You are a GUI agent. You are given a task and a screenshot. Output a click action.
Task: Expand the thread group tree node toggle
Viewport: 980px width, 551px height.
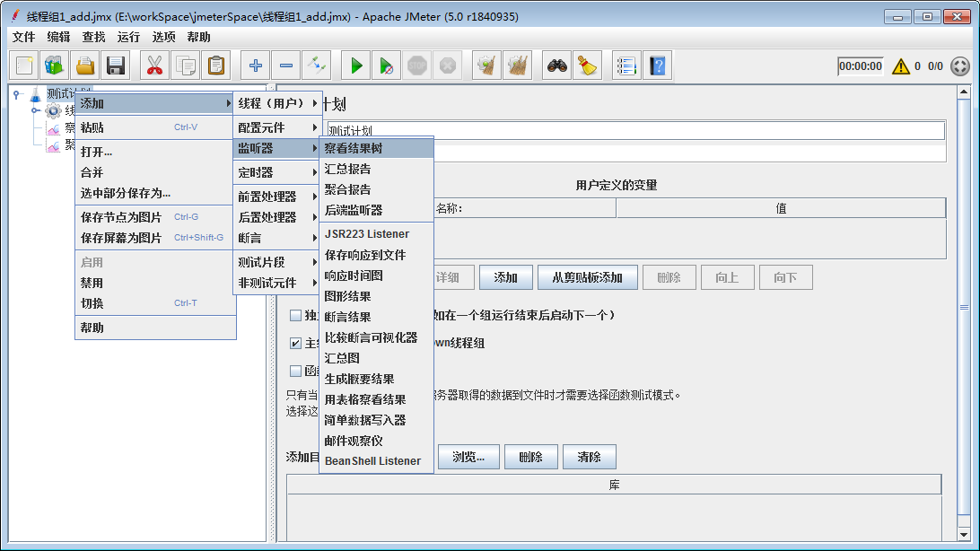tap(36, 110)
